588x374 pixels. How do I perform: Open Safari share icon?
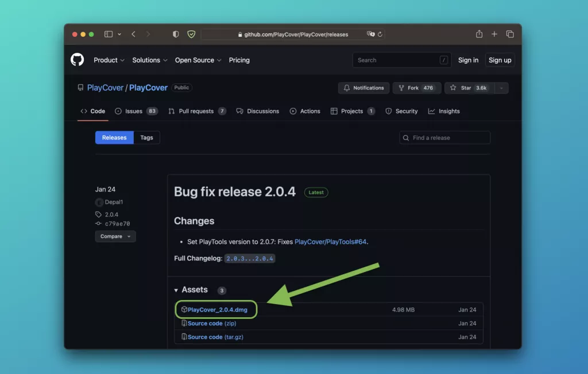479,34
